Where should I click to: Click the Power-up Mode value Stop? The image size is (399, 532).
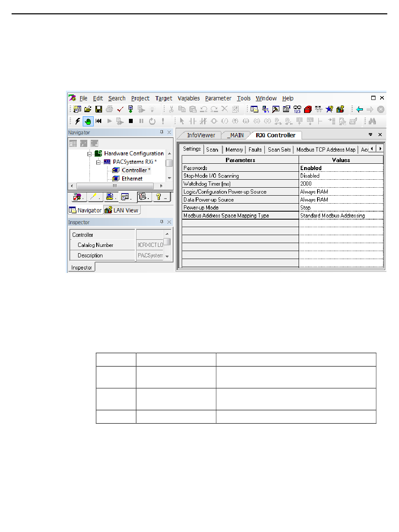tap(341, 207)
